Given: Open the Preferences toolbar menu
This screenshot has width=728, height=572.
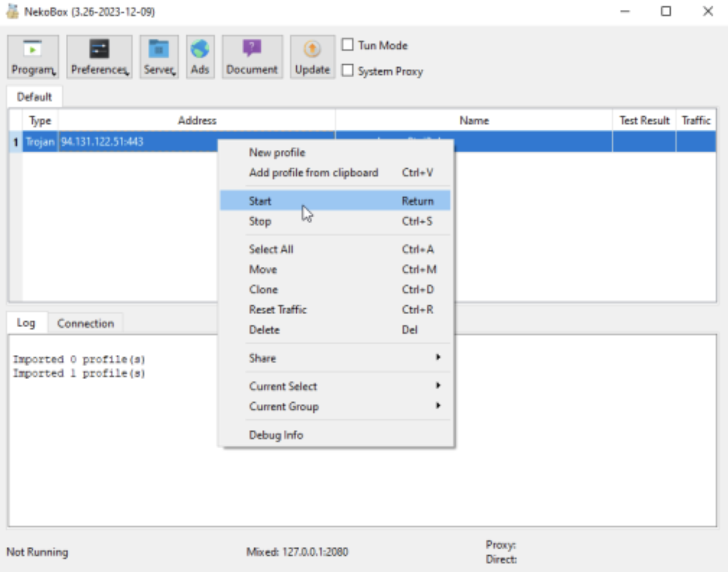Looking at the screenshot, I should pyautogui.click(x=99, y=56).
